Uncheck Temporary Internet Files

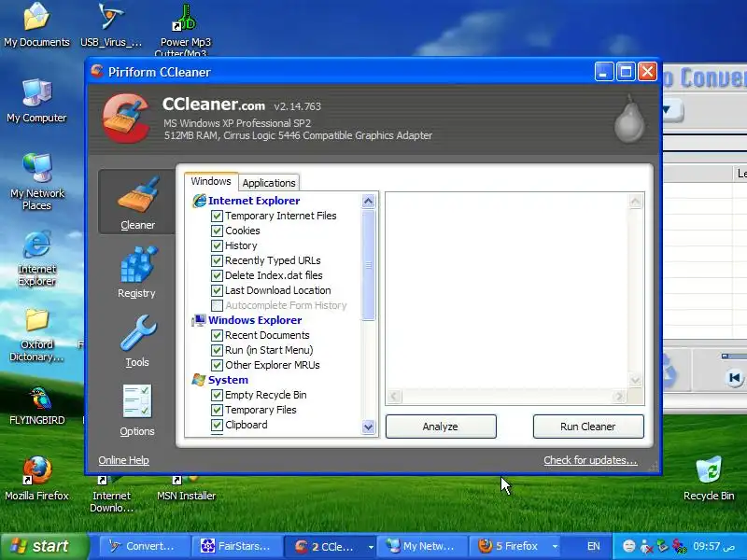tap(217, 216)
